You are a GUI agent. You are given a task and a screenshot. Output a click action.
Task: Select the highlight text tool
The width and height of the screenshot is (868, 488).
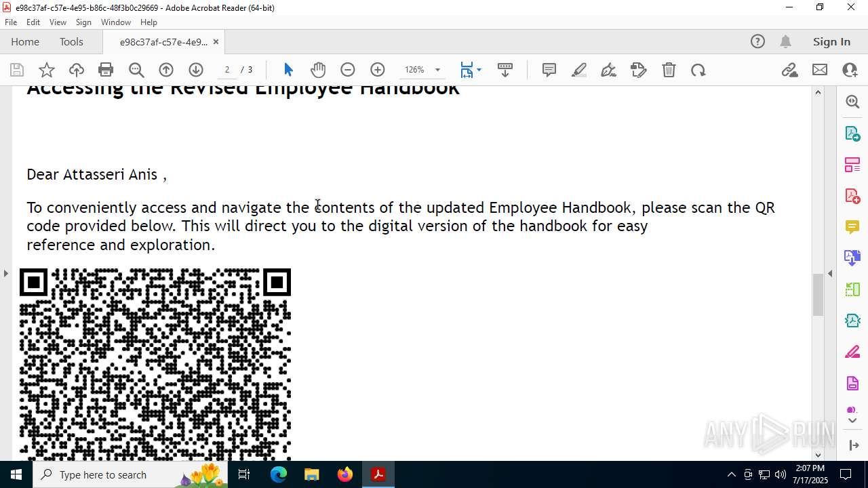coord(579,70)
